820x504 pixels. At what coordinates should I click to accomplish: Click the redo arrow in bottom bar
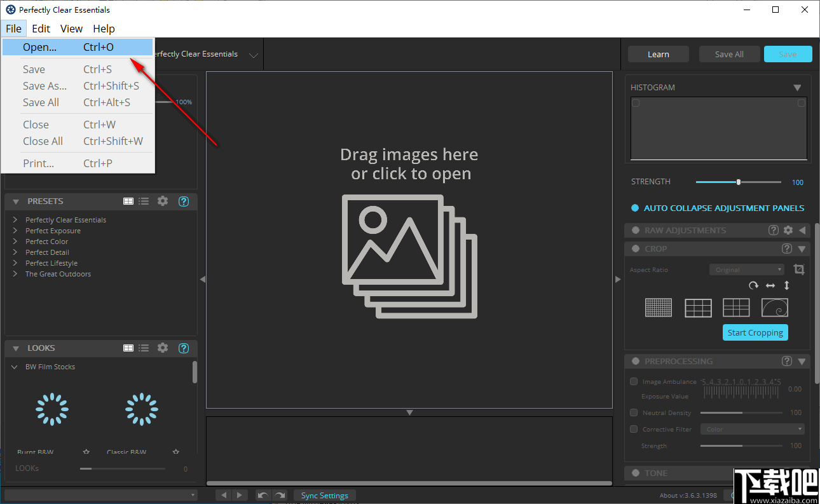pyautogui.click(x=279, y=495)
